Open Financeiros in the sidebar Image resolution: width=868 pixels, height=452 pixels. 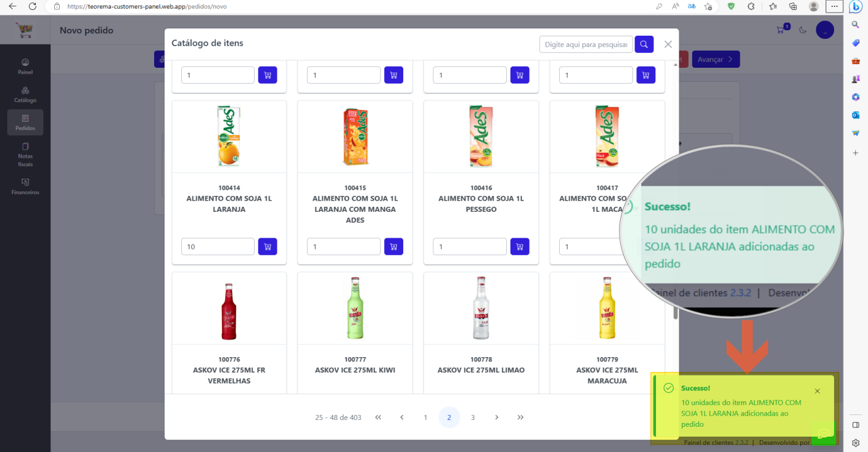point(25,187)
